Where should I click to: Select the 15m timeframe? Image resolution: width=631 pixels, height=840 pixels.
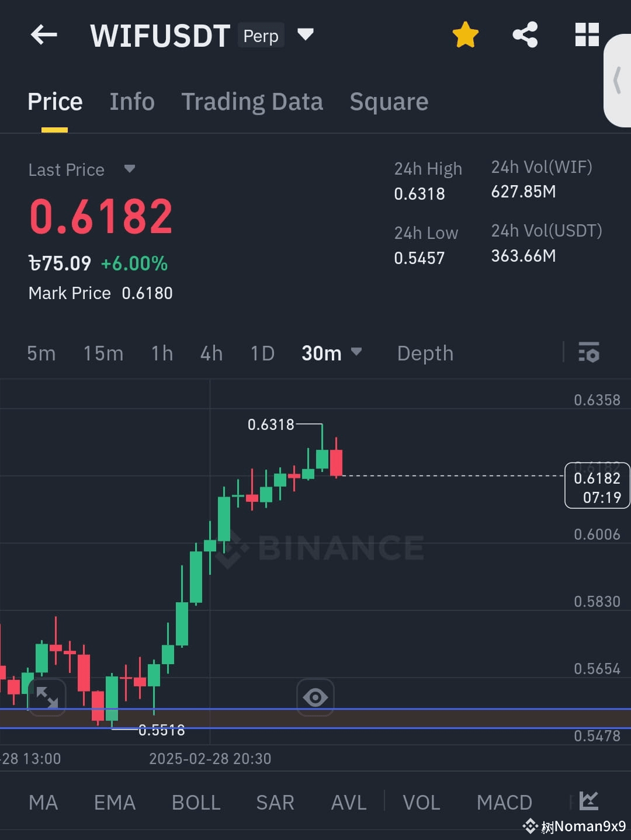(103, 353)
